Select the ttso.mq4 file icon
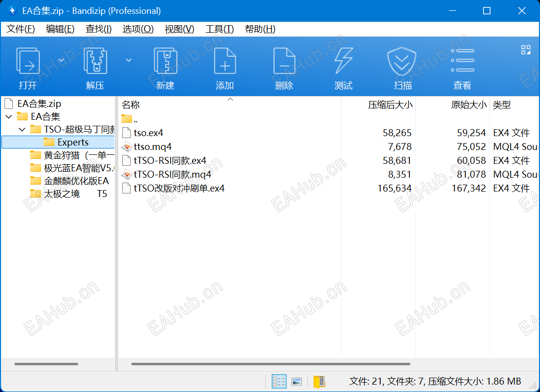 [126, 147]
